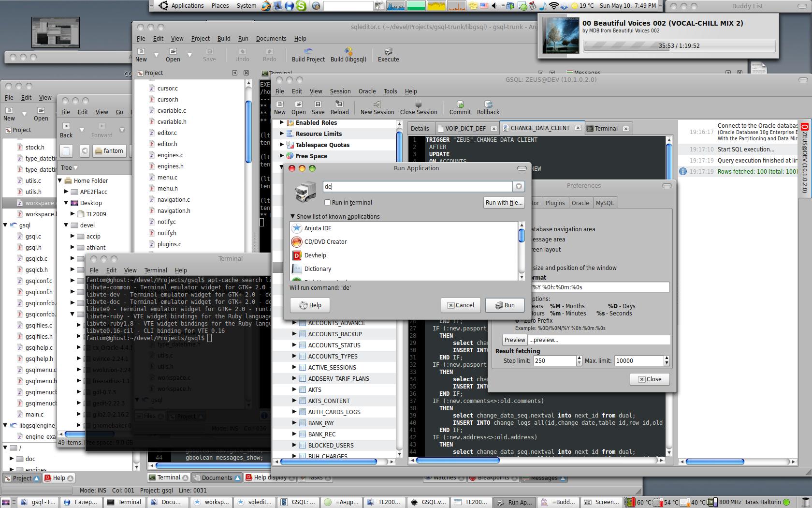Click the command input field in Run Application
The height and width of the screenshot is (508, 812).
pyautogui.click(x=418, y=187)
